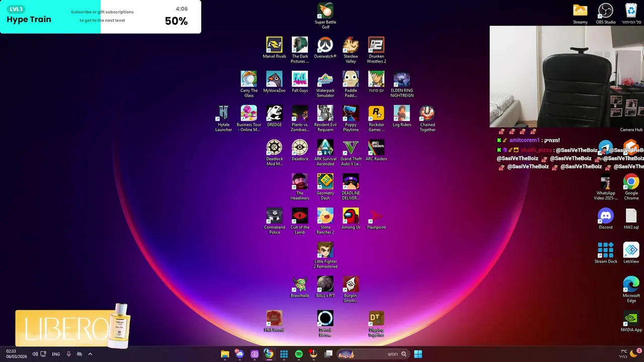Select the Slime Rancher 2 icon
The height and width of the screenshot is (362, 644).
325,221
